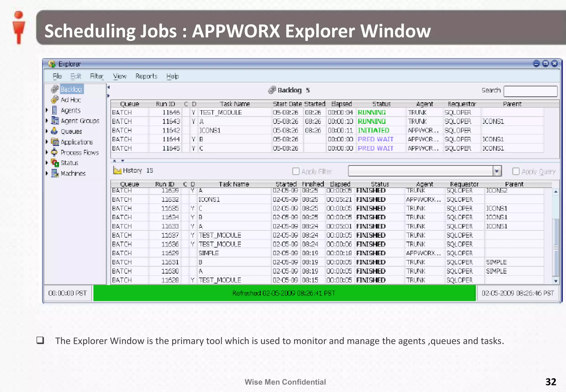
Task: Select history row with Run ID 11632
Action: [327, 199]
